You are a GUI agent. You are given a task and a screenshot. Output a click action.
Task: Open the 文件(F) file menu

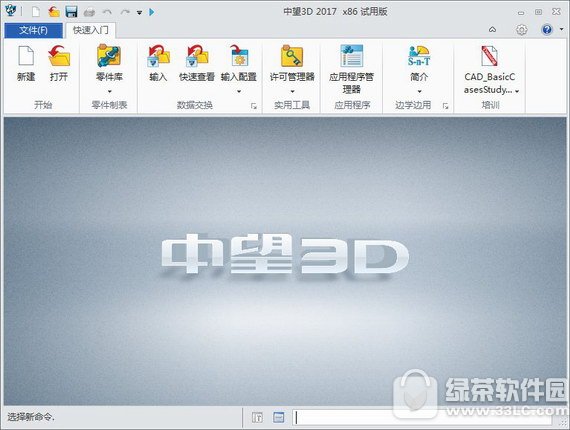(33, 30)
